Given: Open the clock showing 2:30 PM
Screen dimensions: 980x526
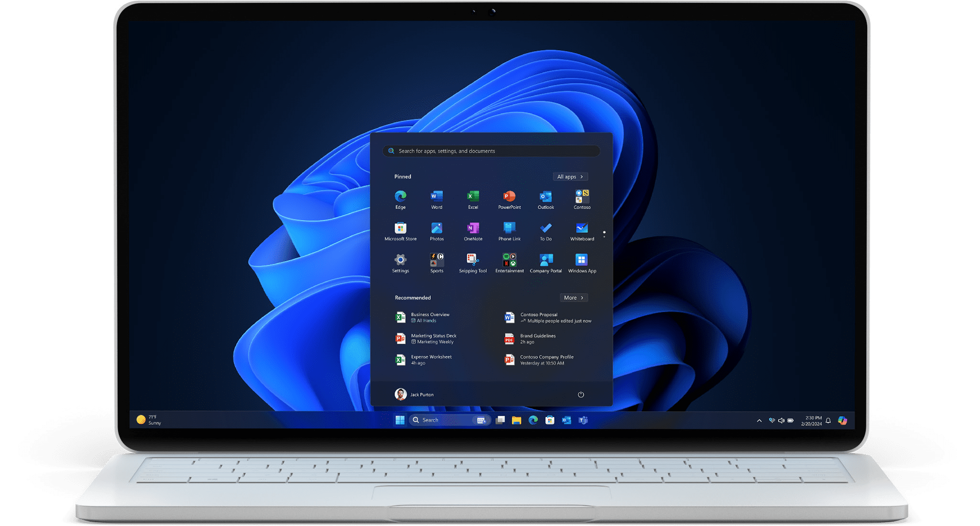Looking at the screenshot, I should pos(811,420).
